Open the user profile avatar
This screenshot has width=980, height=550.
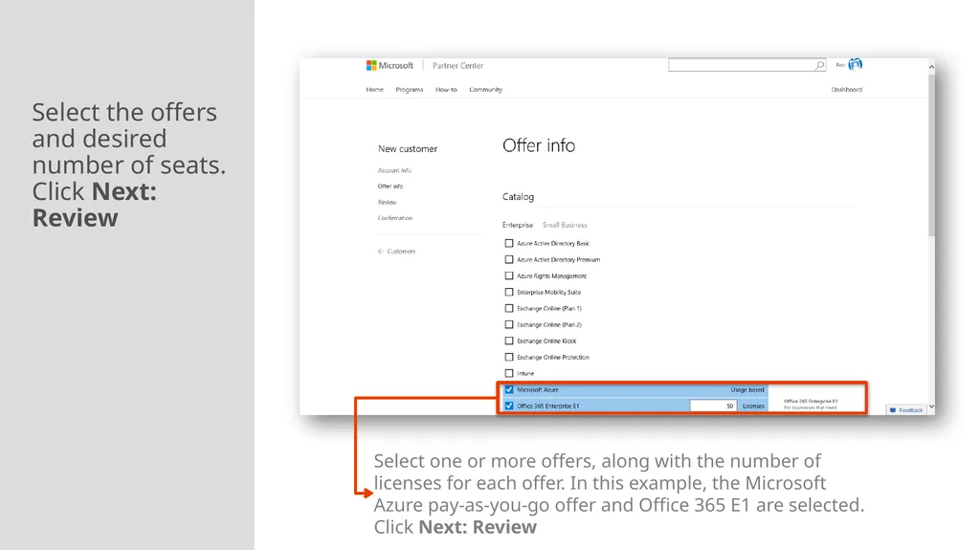click(855, 64)
